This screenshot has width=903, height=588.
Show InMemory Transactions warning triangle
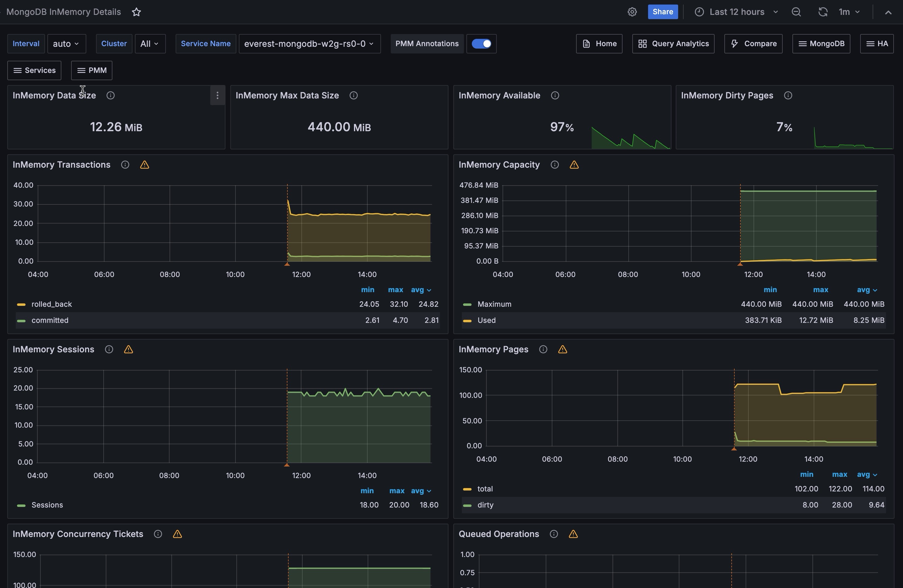tap(145, 165)
